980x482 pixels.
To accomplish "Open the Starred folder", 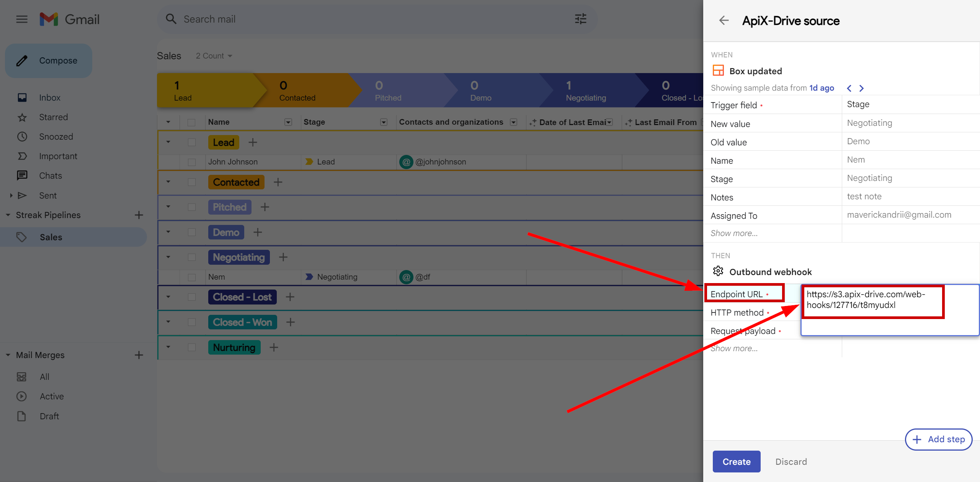I will [x=54, y=117].
